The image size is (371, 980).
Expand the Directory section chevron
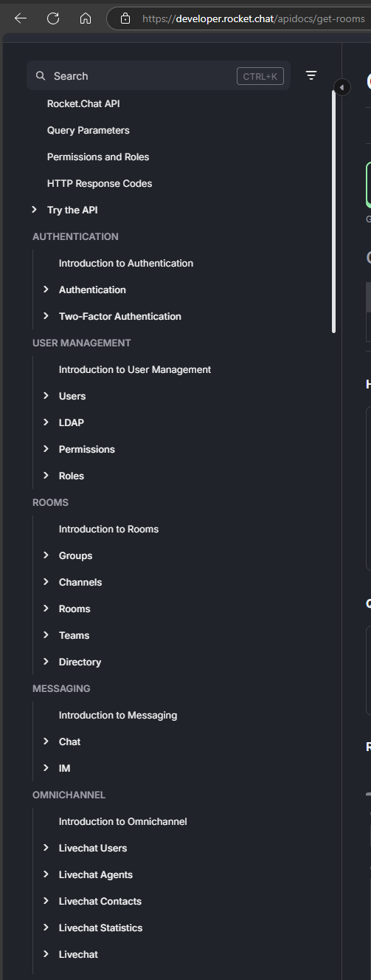click(x=46, y=662)
